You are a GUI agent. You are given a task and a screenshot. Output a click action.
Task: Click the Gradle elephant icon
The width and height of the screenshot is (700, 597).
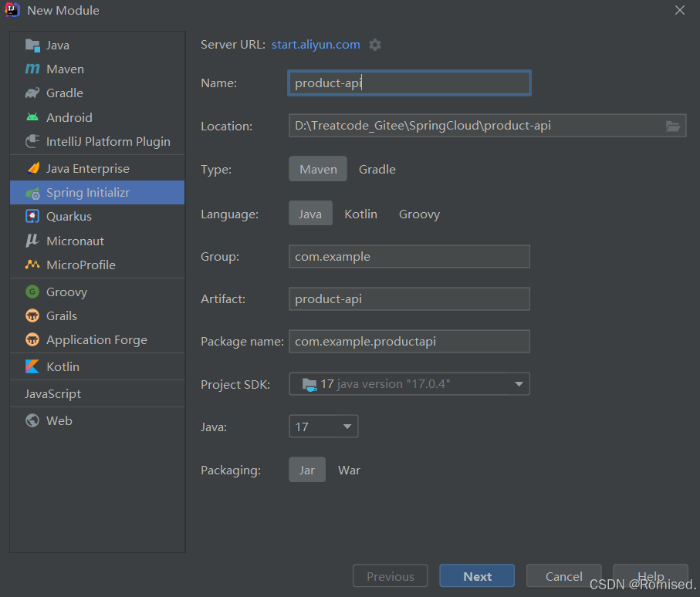32,93
